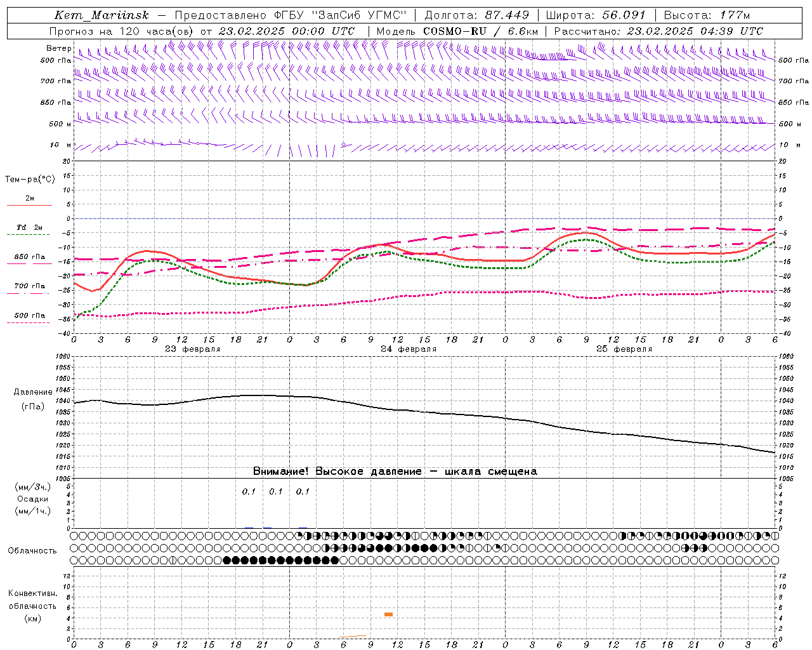Image resolution: width=812 pixels, height=650 pixels.
Task: Click the orange convective cloud bar marker
Action: [x=388, y=614]
